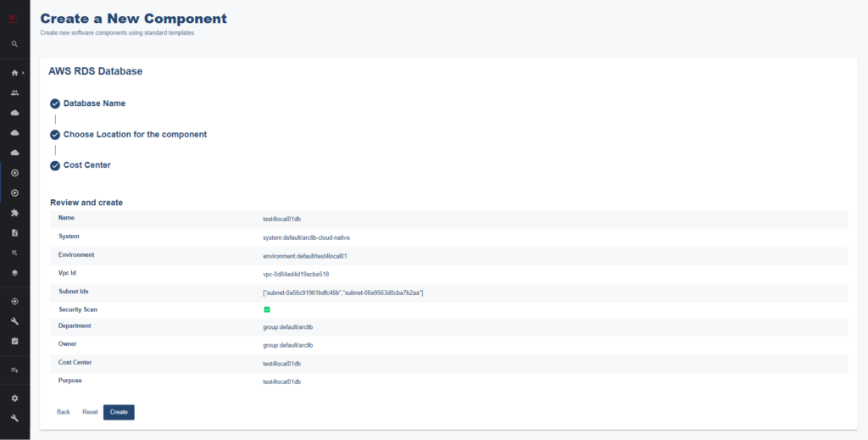Click the playlist add icon in sidebar

point(14,370)
